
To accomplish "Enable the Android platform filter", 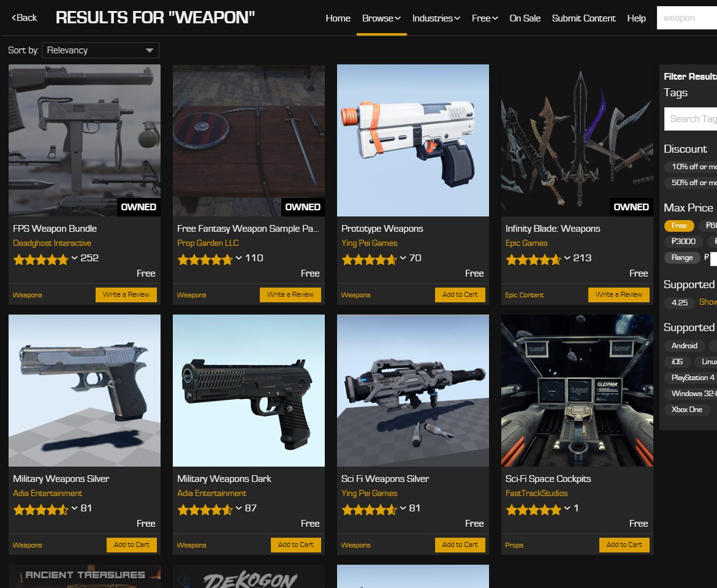I will (684, 346).
